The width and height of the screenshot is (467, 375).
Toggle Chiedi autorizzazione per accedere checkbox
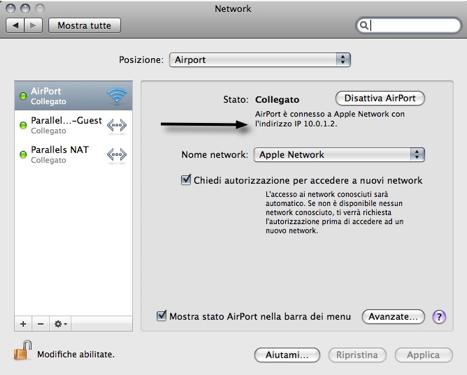pyautogui.click(x=186, y=180)
